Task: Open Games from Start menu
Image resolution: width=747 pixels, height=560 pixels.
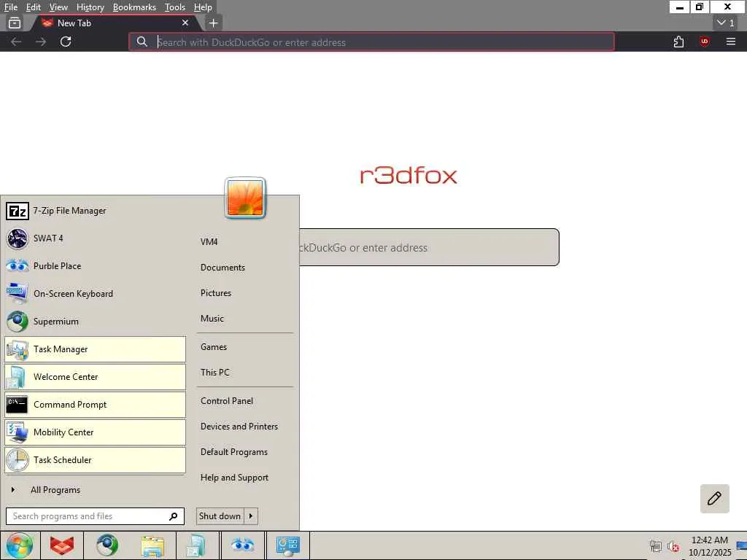Action: coord(214,346)
